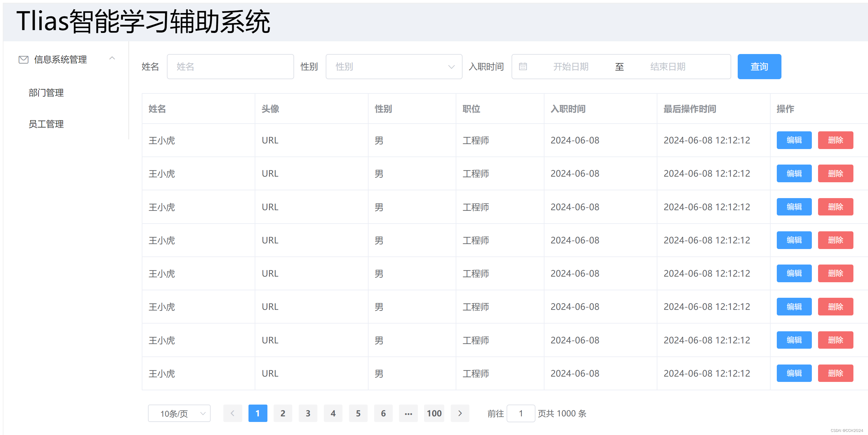Click 删除 in the last table row

click(835, 373)
